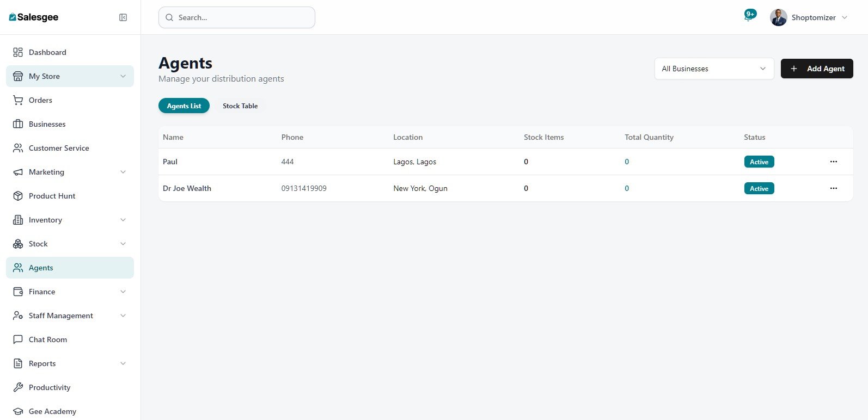
Task: Click the Name column header
Action: [173, 137]
